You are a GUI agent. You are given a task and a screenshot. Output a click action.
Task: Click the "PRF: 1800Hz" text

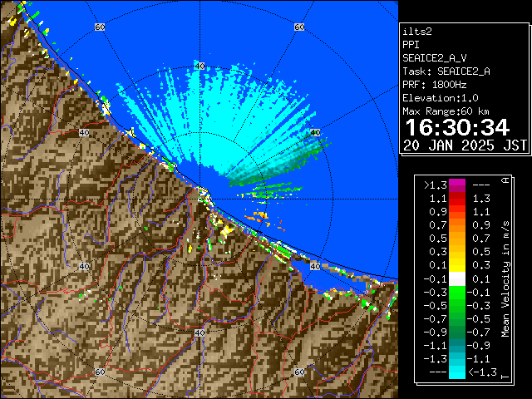(x=435, y=85)
